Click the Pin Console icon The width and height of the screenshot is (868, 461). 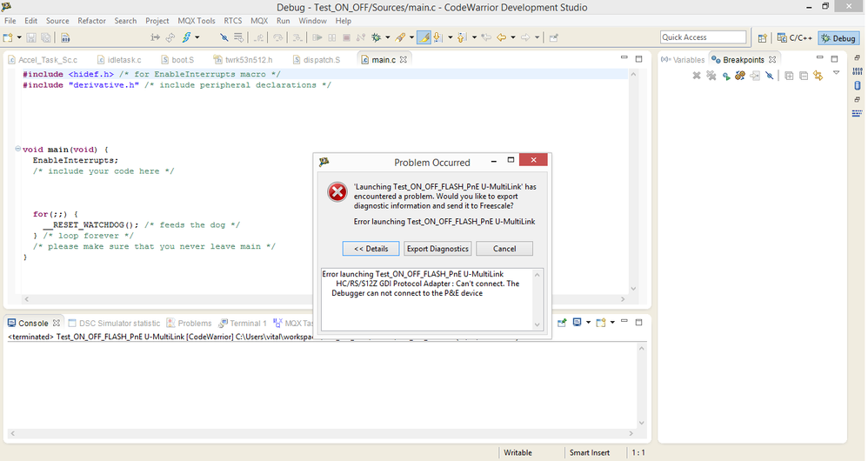point(562,323)
